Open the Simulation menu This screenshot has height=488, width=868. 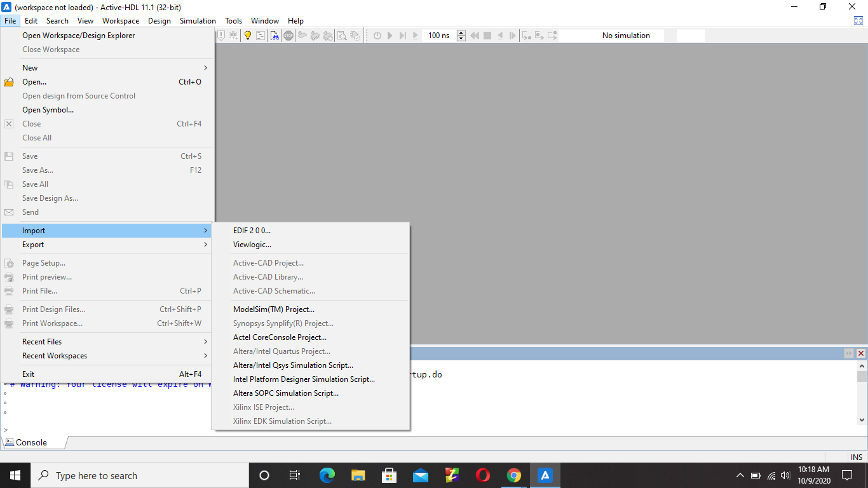point(198,21)
